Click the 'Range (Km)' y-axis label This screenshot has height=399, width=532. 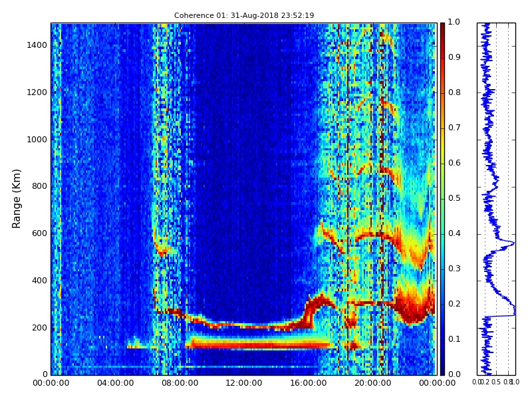coord(16,199)
